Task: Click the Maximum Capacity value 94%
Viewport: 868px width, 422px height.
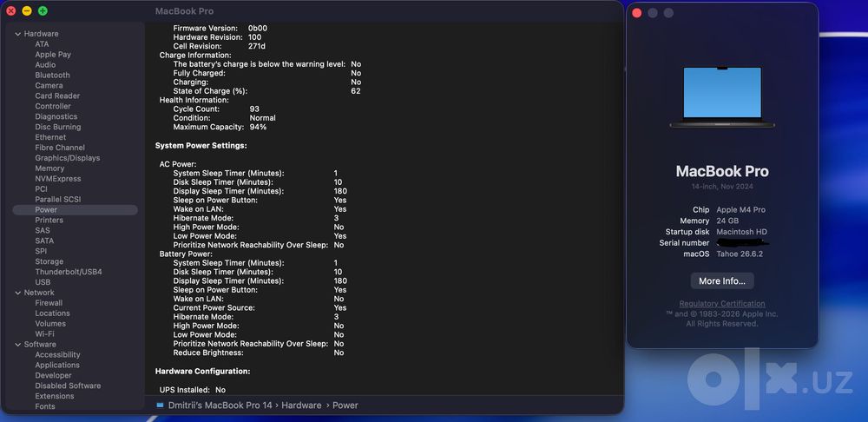Action: 258,127
